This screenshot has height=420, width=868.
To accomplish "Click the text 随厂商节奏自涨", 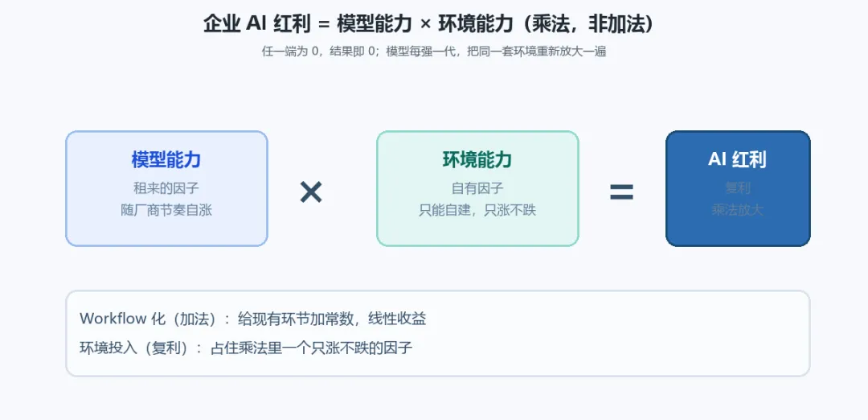I will point(166,211).
